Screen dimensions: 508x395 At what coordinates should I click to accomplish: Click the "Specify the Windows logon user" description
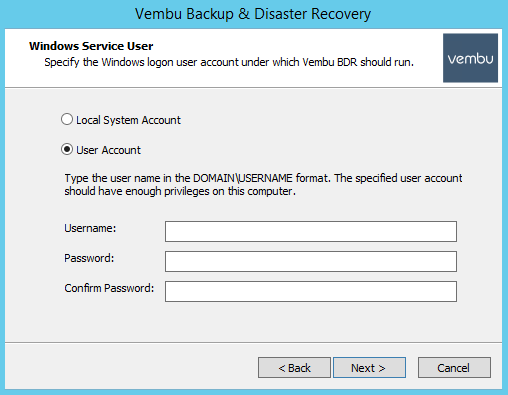[229, 62]
